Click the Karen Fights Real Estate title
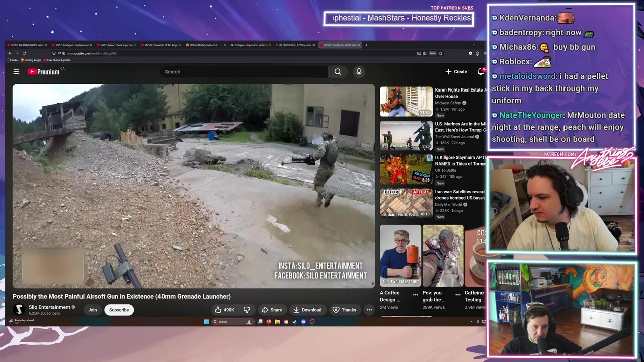Screen dimensions: 644x362 460,93
